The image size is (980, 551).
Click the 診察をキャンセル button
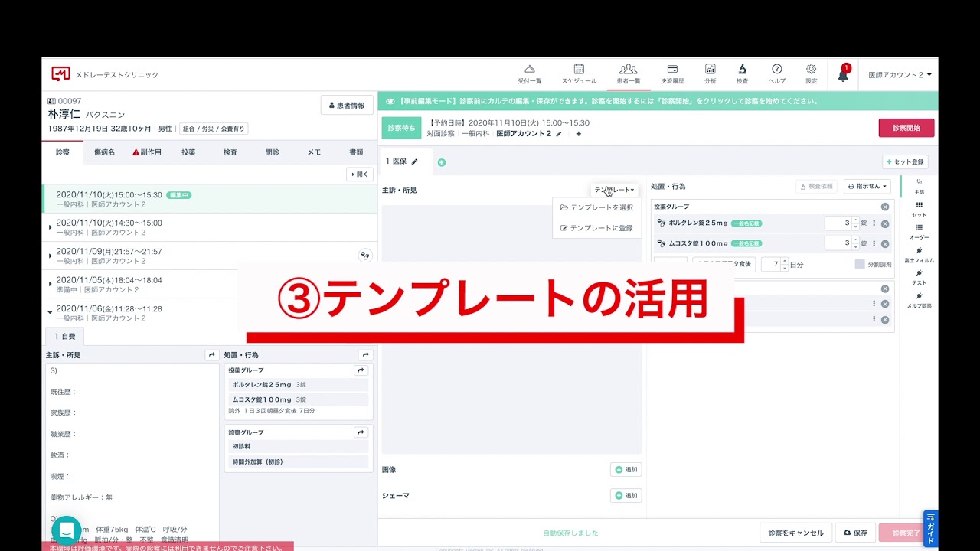pos(795,533)
